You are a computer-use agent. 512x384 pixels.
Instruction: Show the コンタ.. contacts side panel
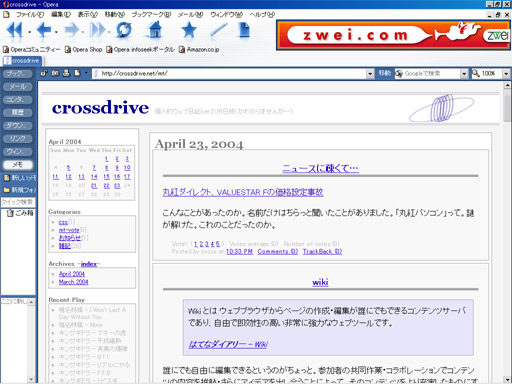(x=18, y=100)
